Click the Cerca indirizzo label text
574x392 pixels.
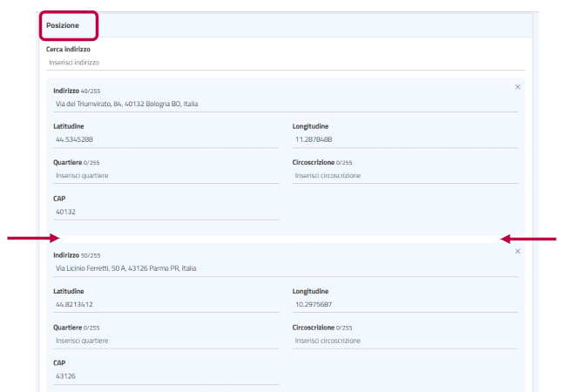pyautogui.click(x=68, y=50)
